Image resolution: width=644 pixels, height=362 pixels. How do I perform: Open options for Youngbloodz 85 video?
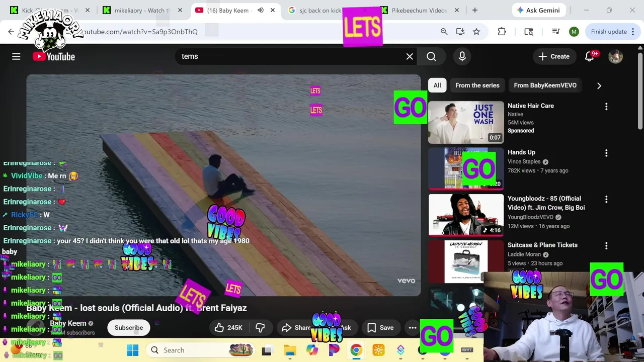pos(606,199)
